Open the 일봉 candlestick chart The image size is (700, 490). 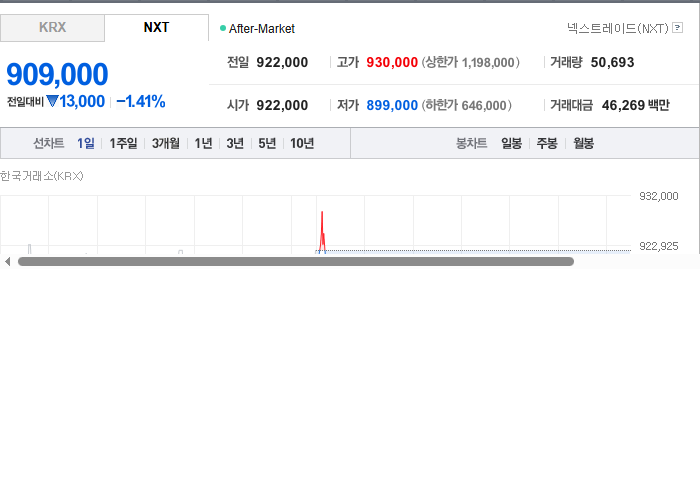[x=511, y=143]
